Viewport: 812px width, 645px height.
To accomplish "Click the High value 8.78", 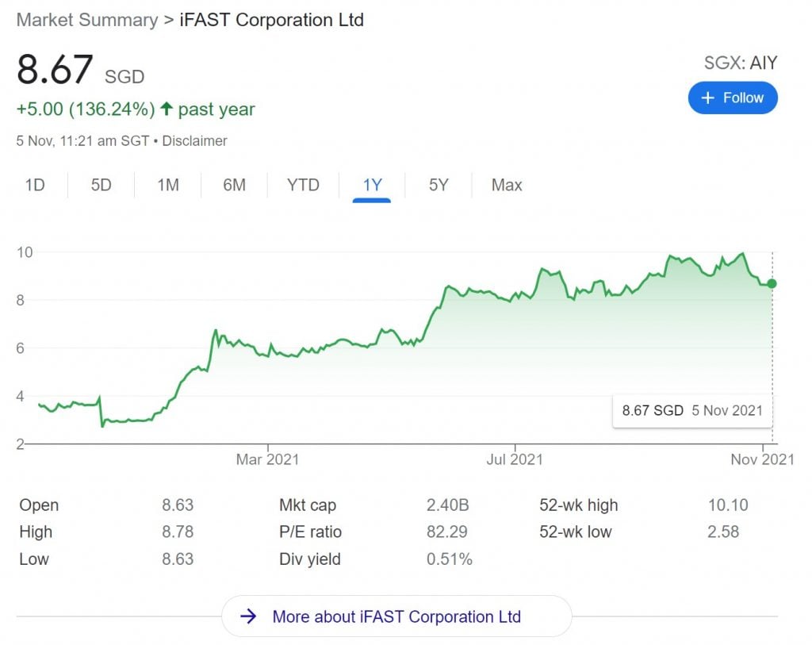I will [x=178, y=532].
